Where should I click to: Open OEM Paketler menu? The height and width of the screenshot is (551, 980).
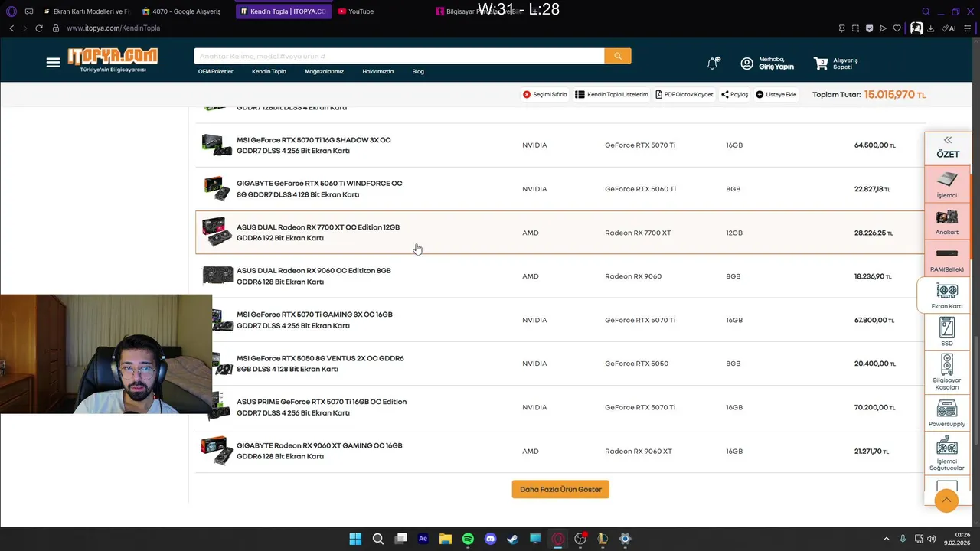pyautogui.click(x=215, y=71)
